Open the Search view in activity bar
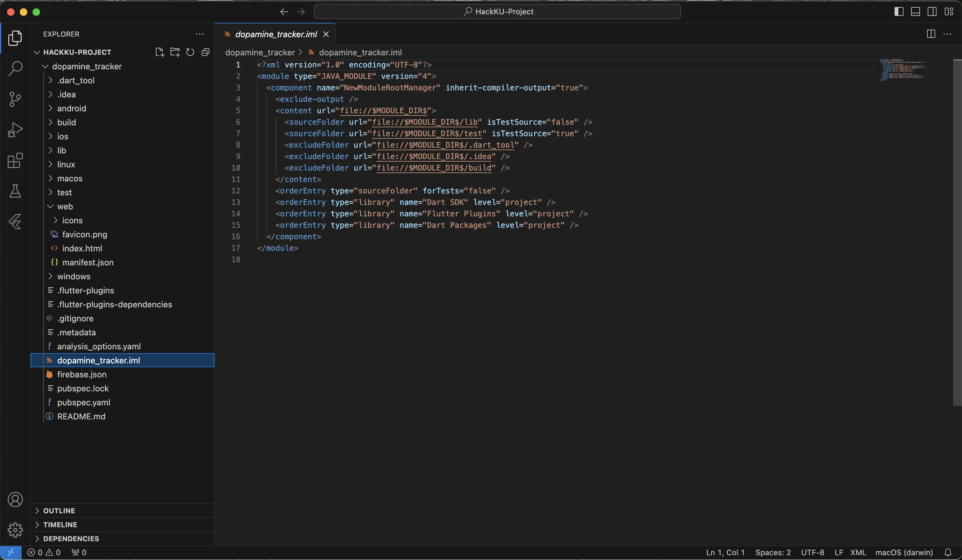Screen dimensions: 962x560 coord(15,69)
